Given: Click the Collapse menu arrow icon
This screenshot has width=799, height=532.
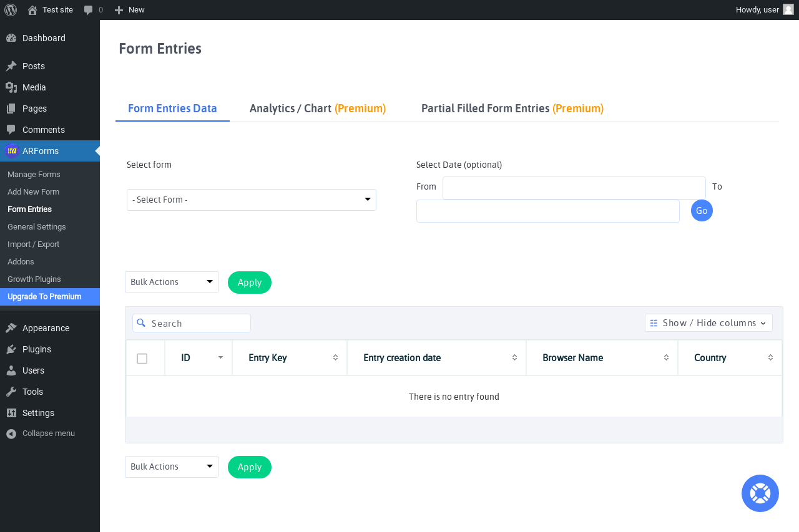Looking at the screenshot, I should 11,433.
